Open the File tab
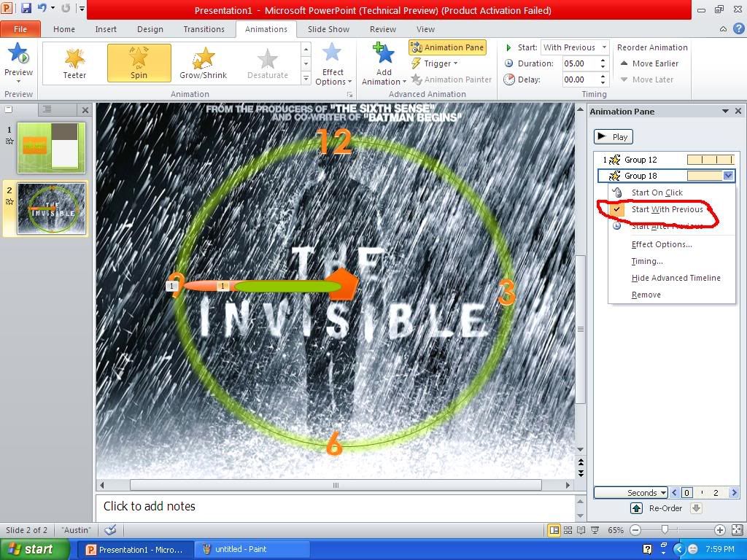Viewport: 747px width, 560px height. coord(20,29)
